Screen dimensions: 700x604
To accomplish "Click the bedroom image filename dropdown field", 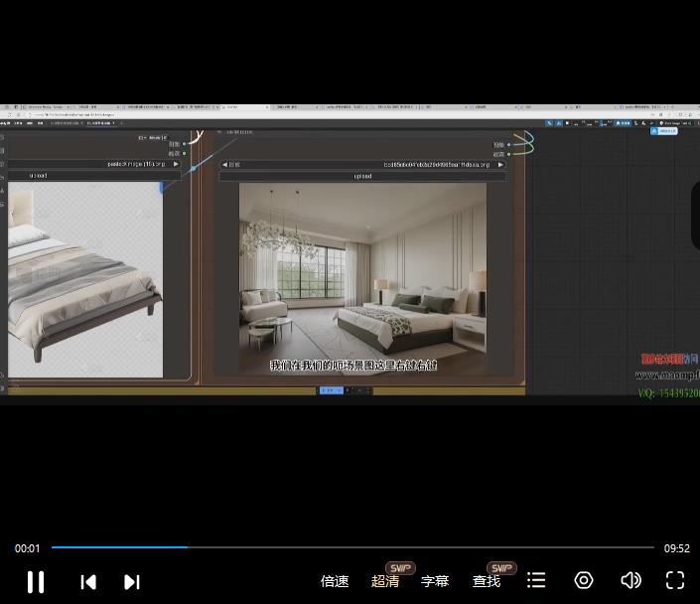I will tap(362, 164).
